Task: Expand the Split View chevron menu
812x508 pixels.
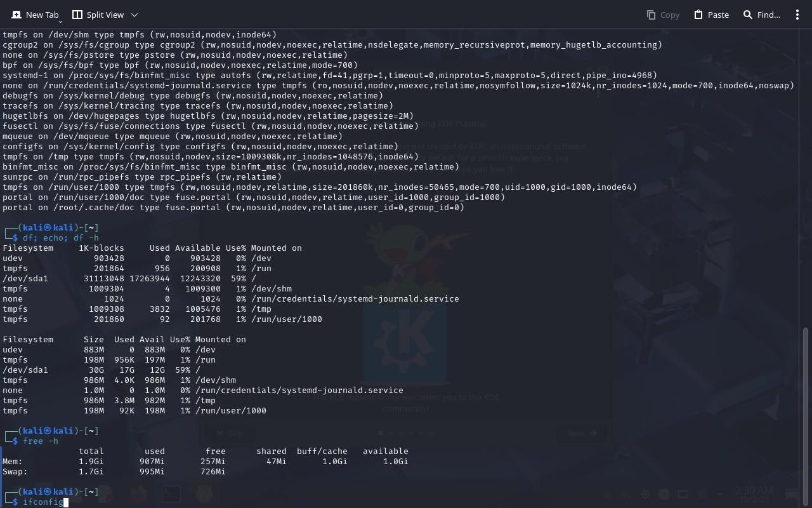Action: point(134,15)
